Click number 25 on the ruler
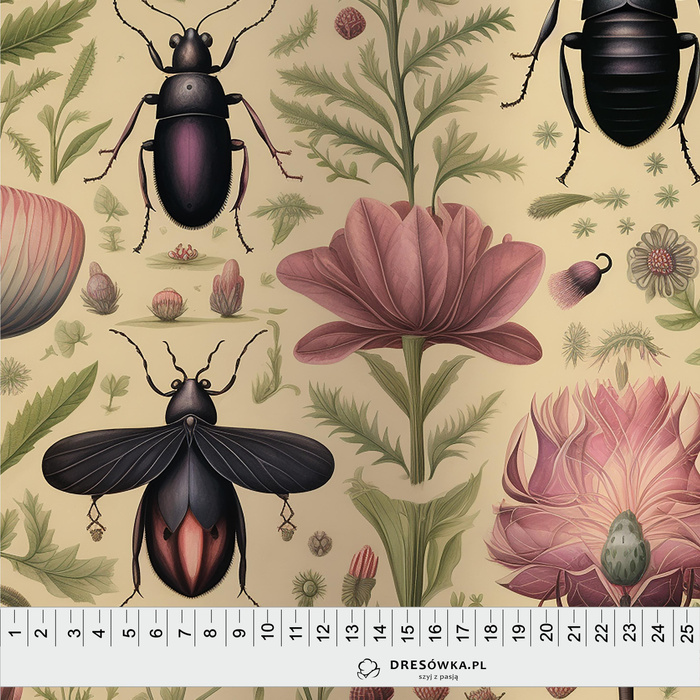This screenshot has width=700, height=700. click(x=686, y=631)
